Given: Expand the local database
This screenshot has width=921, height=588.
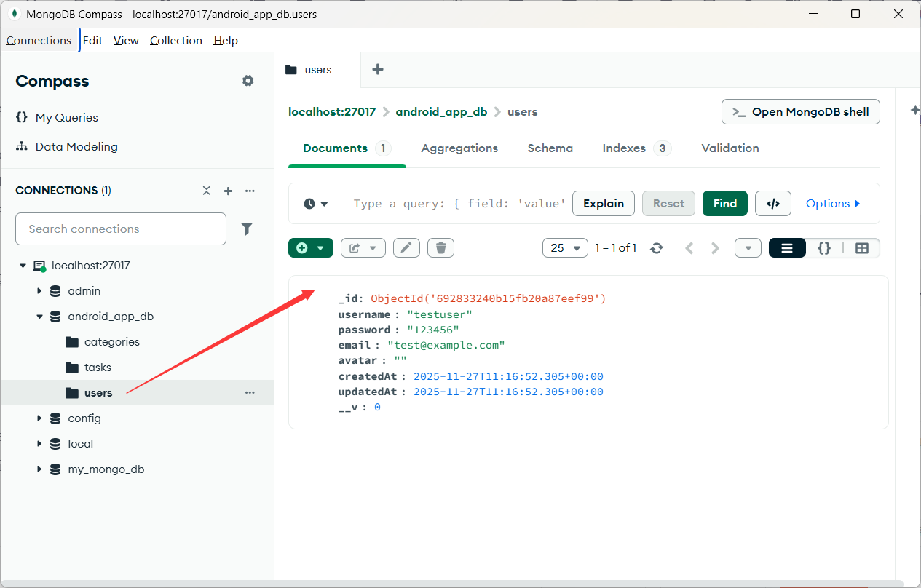Looking at the screenshot, I should tap(39, 444).
